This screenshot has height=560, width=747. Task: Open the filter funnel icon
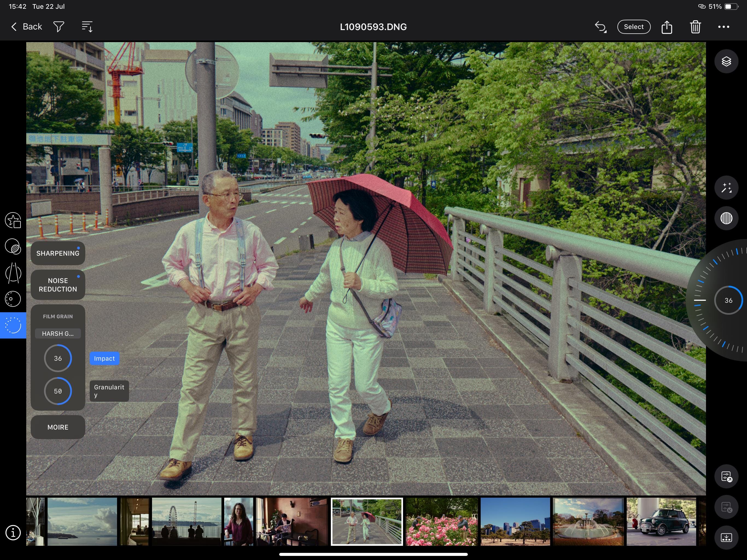59,27
